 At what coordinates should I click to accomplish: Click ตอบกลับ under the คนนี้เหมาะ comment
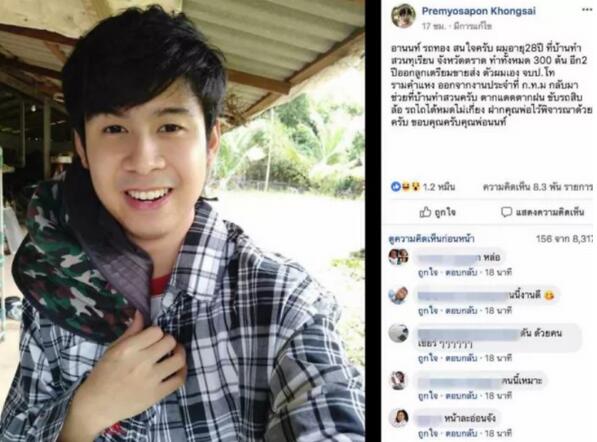(x=461, y=396)
